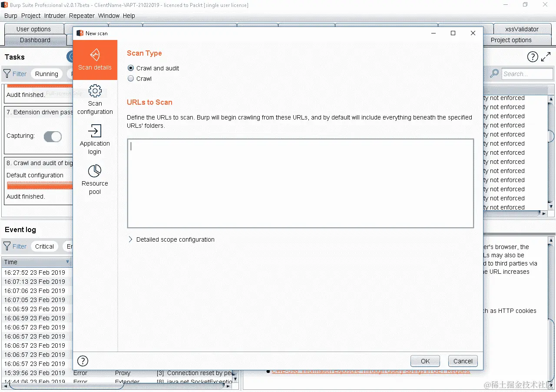Open the Resource pool section

click(95, 179)
